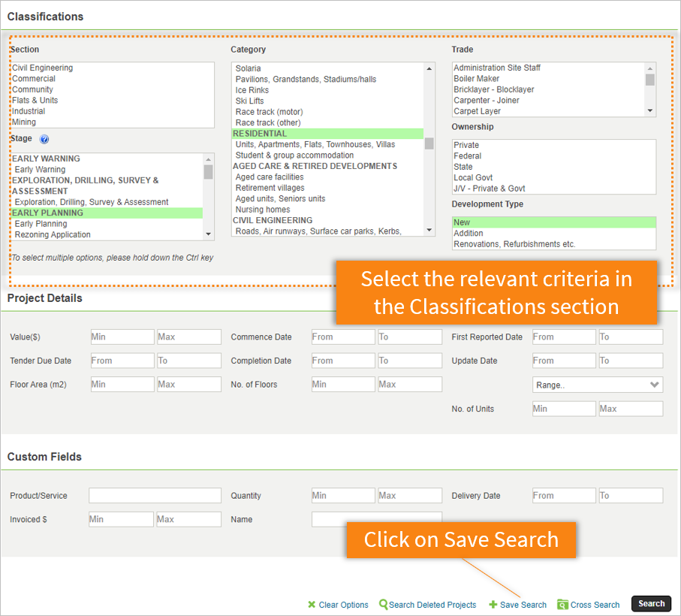681x616 pixels.
Task: Click Floor Area (m2) Min field
Action: (x=122, y=385)
